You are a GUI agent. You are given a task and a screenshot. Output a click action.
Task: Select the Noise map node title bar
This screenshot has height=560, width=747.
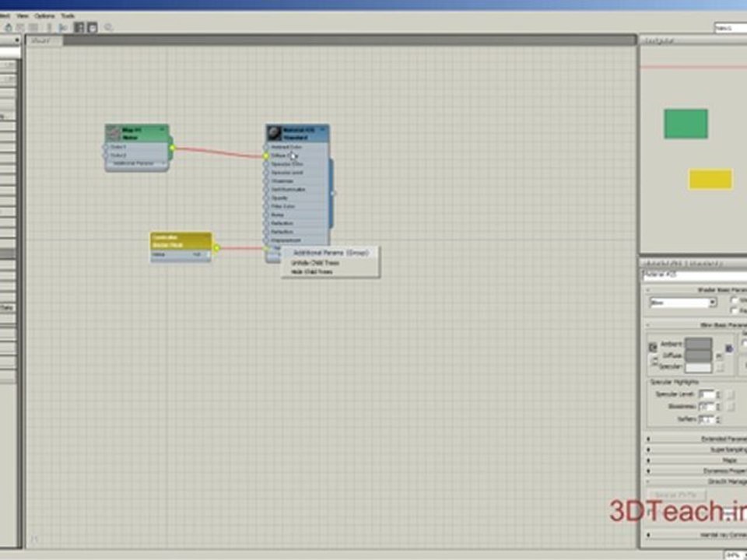pyautogui.click(x=137, y=133)
